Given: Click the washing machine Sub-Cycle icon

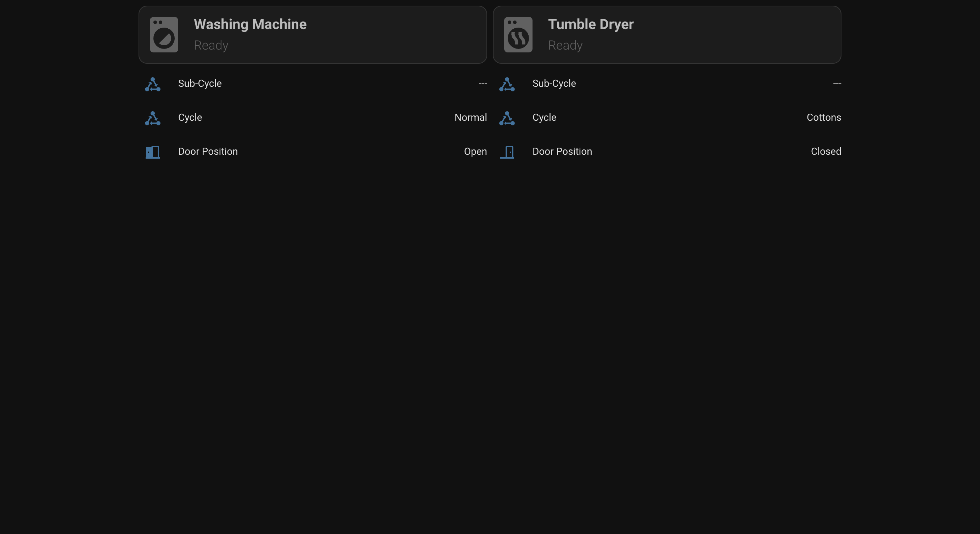Looking at the screenshot, I should (x=153, y=84).
